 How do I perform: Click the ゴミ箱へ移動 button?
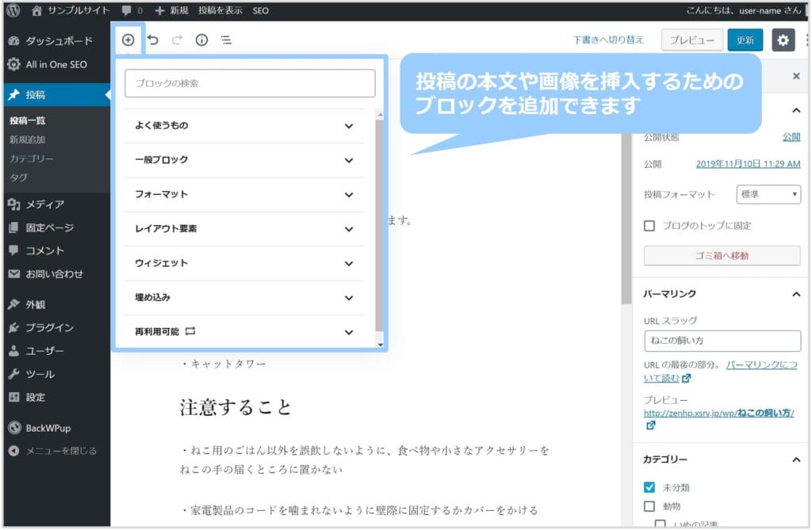click(722, 256)
